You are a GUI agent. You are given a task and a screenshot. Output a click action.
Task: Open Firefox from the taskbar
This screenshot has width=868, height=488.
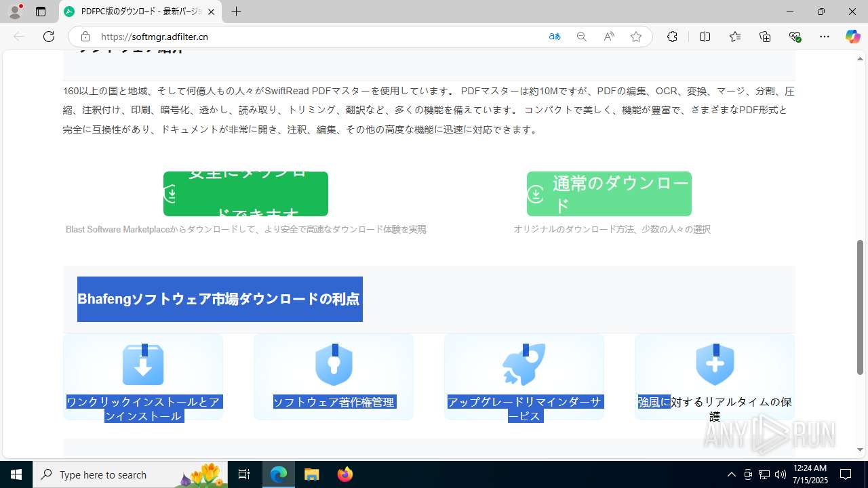tap(344, 474)
